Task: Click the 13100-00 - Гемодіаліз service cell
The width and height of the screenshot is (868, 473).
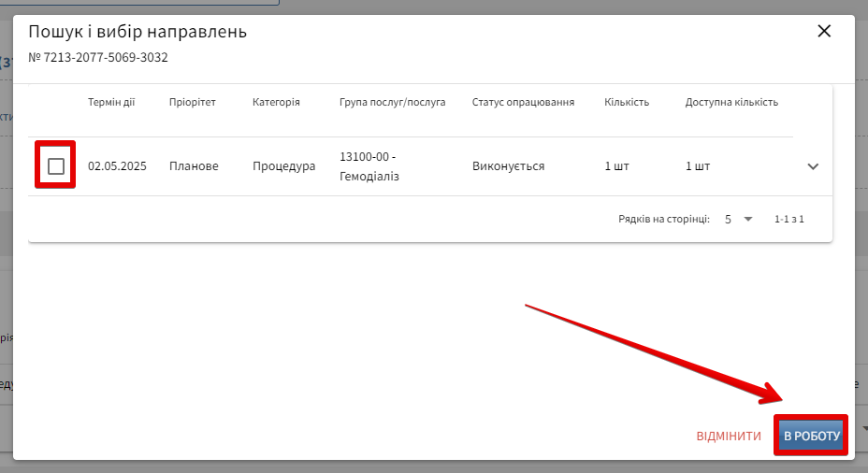Action: (x=369, y=166)
